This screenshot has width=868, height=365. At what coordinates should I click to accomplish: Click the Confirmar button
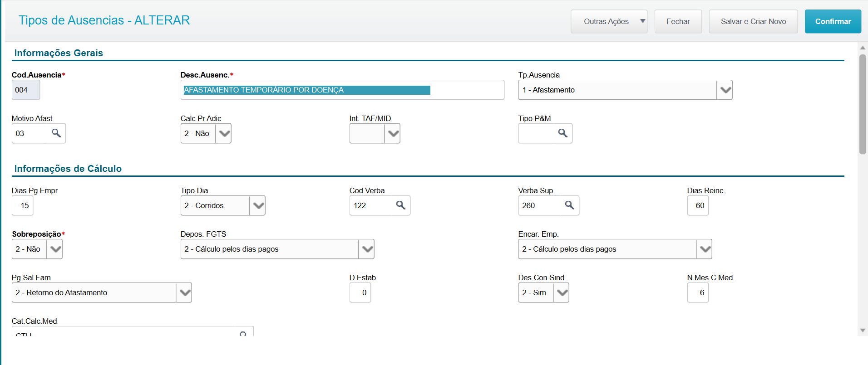[833, 21]
